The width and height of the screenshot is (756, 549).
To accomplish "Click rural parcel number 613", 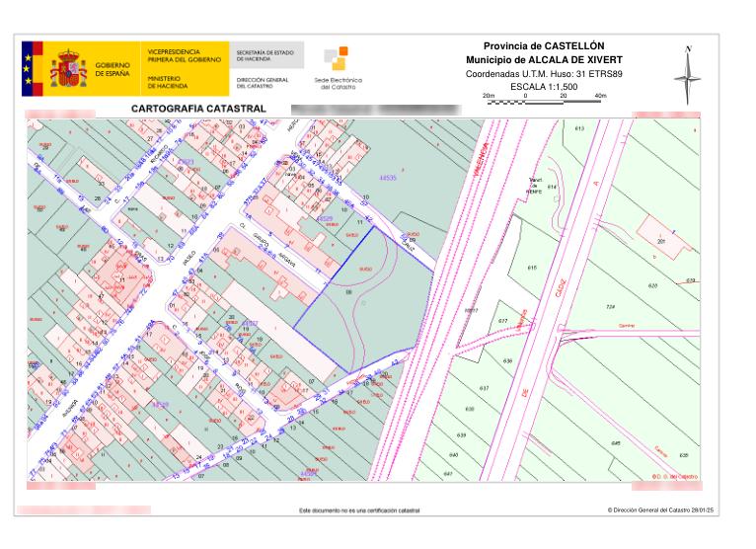I will point(579,128).
